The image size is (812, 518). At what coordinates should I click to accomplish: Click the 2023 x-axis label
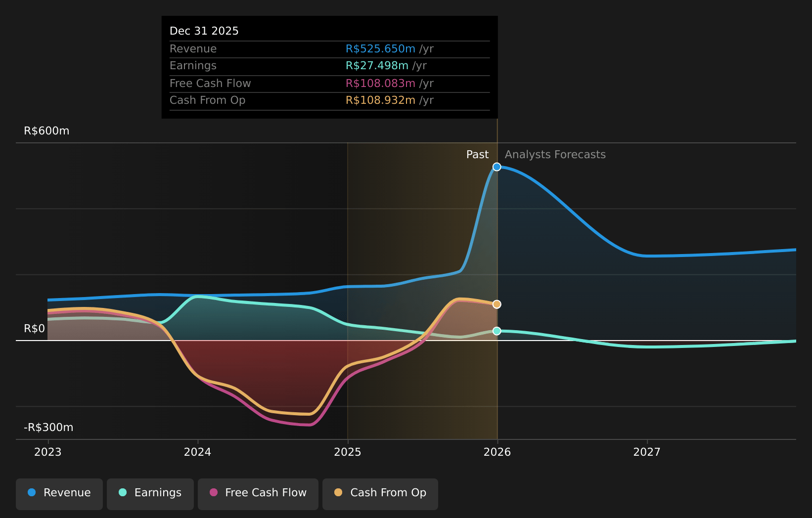click(48, 452)
